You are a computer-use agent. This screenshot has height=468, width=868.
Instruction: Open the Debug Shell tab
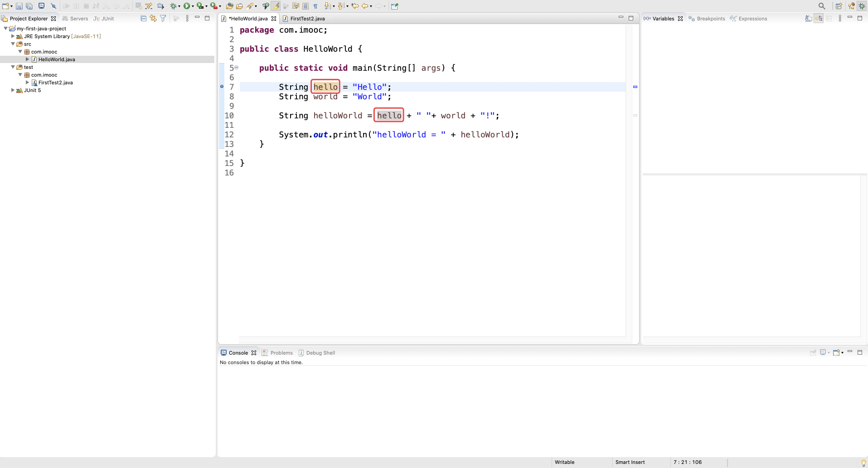[317, 353]
